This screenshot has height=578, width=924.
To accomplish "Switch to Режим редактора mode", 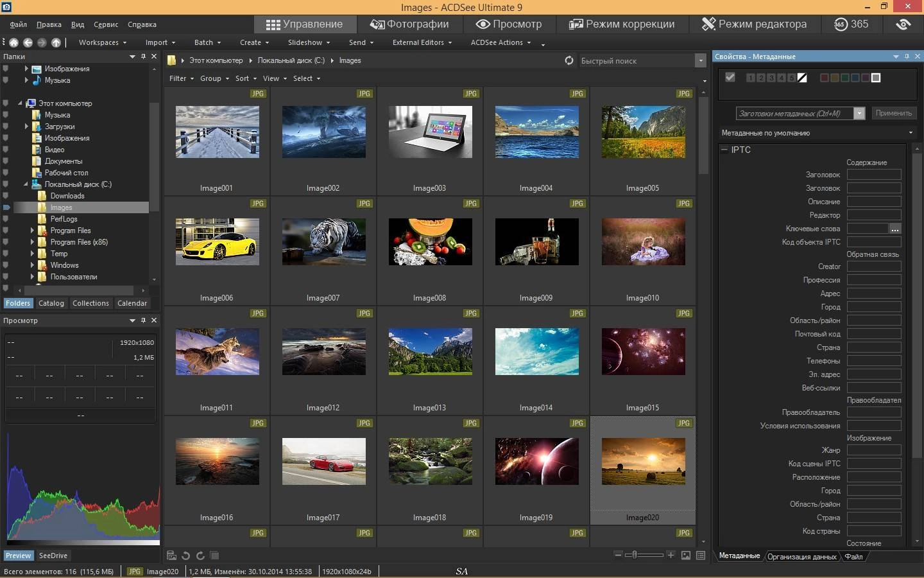I will coord(753,24).
